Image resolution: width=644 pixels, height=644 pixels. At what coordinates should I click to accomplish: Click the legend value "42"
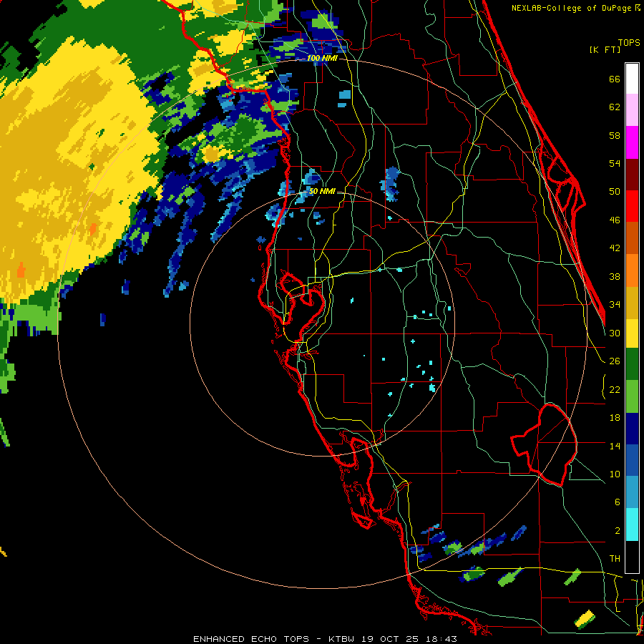[615, 248]
